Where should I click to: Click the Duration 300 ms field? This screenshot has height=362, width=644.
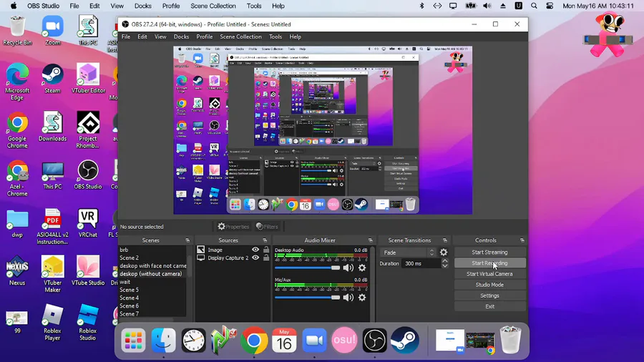[421, 263]
